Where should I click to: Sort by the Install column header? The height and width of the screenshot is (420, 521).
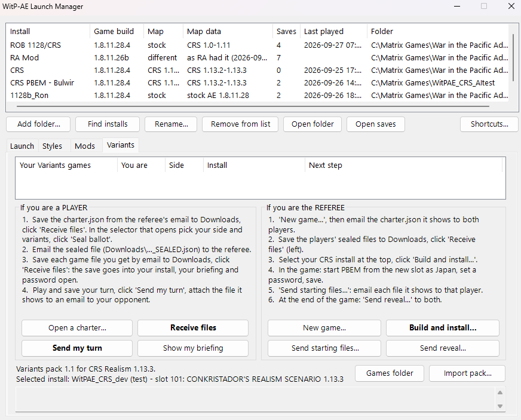click(x=48, y=32)
